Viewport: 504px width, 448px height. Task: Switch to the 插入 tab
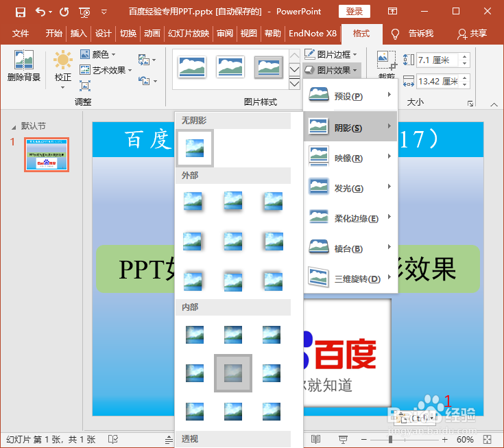tap(78, 33)
